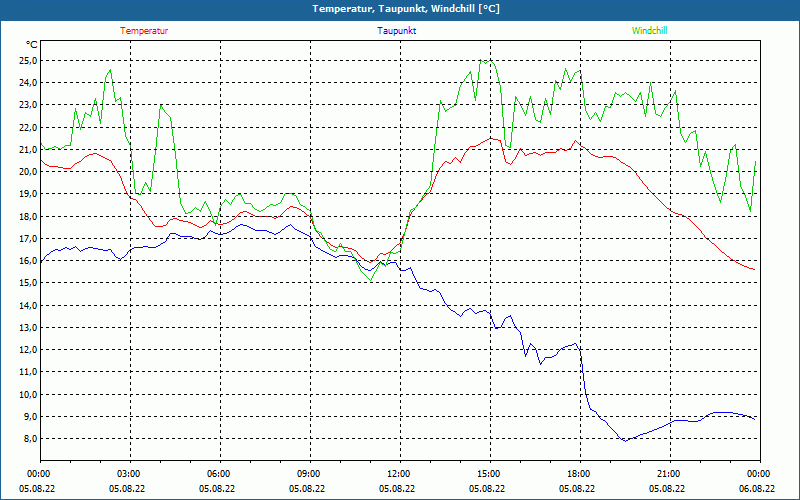Click the Temperatur peak at 15:00
The height and width of the screenshot is (500, 800).
(490, 138)
